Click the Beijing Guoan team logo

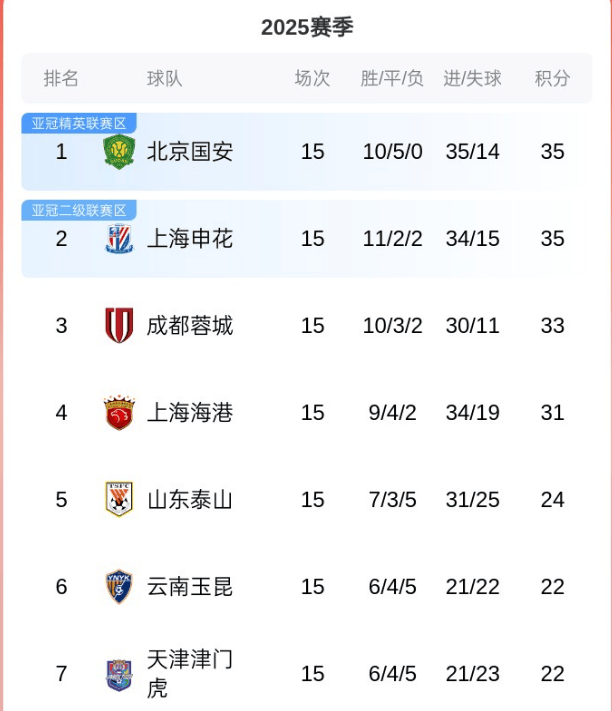tap(119, 152)
